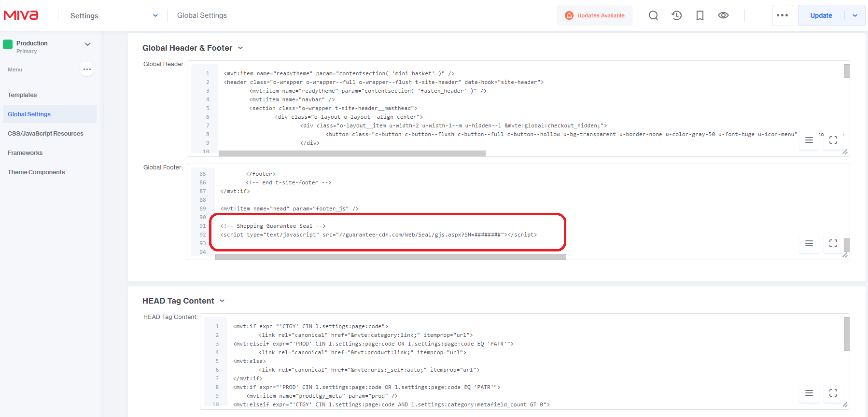The image size is (868, 417).
Task: Open the history clock icon
Action: pyautogui.click(x=677, y=15)
